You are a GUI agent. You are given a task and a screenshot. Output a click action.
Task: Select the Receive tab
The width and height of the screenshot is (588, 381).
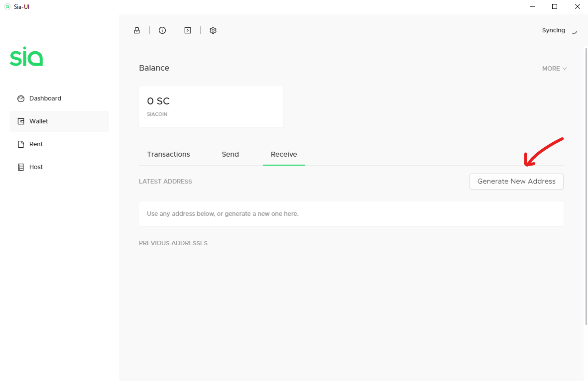[284, 154]
